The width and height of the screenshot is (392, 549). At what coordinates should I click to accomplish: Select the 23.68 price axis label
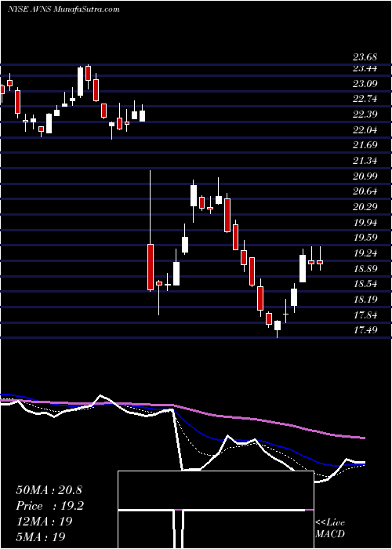click(365, 57)
